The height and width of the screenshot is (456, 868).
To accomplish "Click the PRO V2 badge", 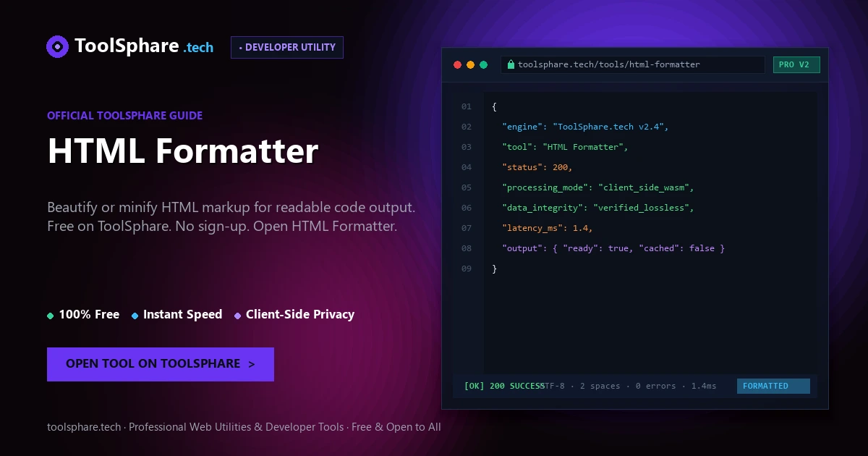I will (796, 64).
